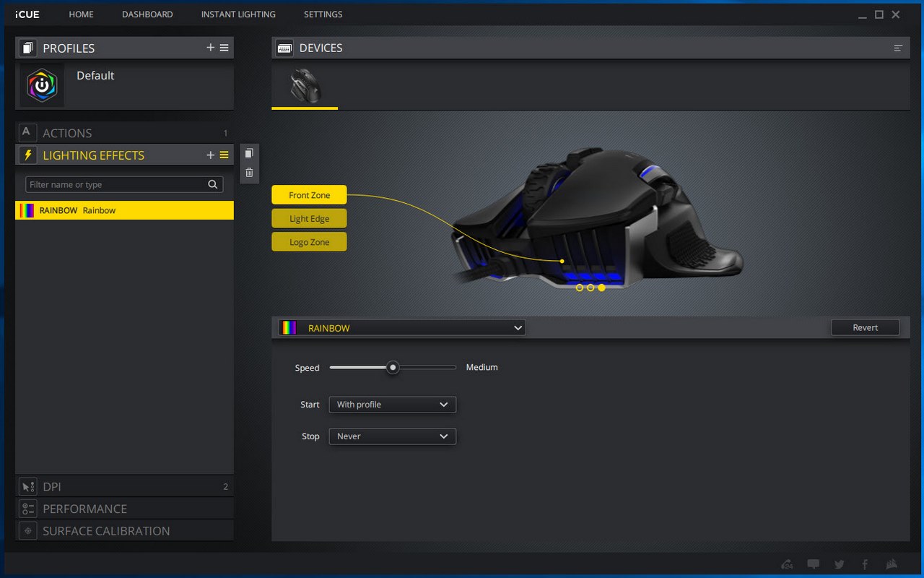Add a new profile with plus icon

click(x=211, y=48)
